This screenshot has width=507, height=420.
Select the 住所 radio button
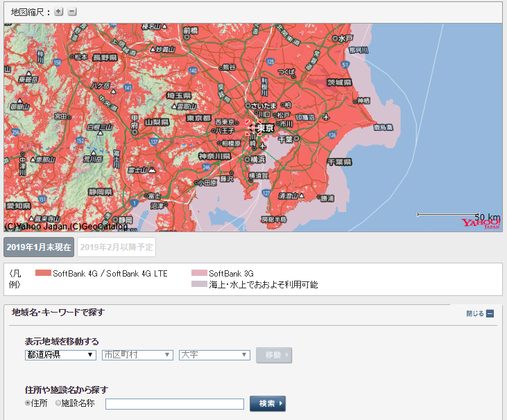28,403
